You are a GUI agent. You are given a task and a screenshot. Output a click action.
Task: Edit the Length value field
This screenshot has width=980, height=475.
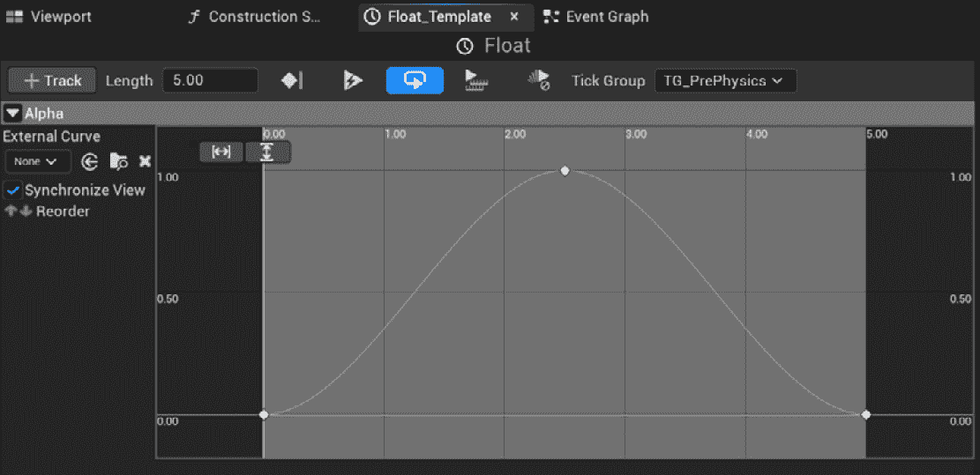pos(210,81)
